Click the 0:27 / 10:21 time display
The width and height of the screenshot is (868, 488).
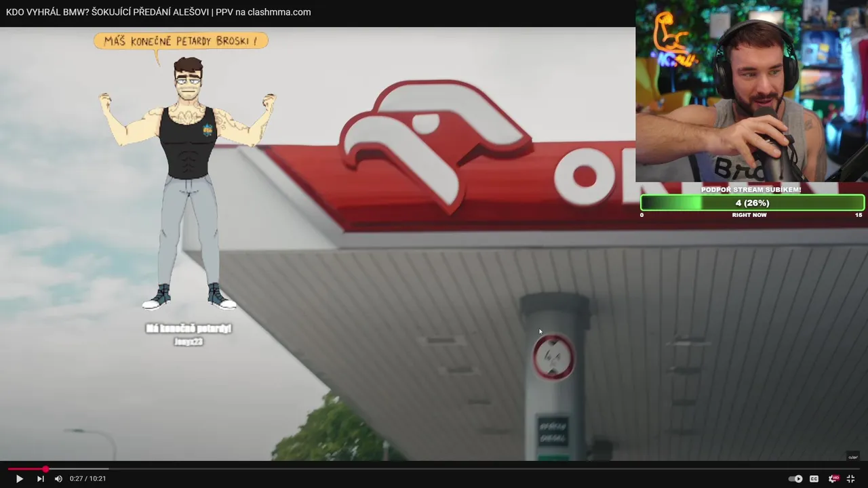87,479
